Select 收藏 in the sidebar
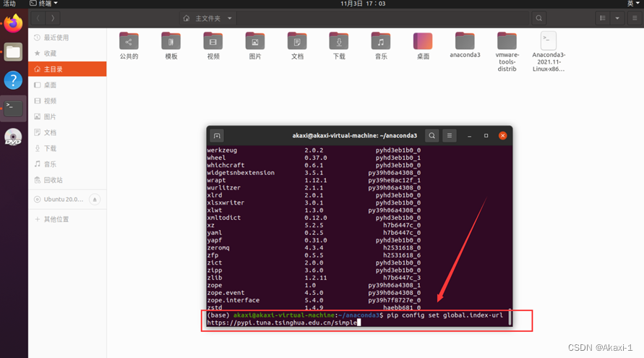The width and height of the screenshot is (644, 358). [67, 54]
